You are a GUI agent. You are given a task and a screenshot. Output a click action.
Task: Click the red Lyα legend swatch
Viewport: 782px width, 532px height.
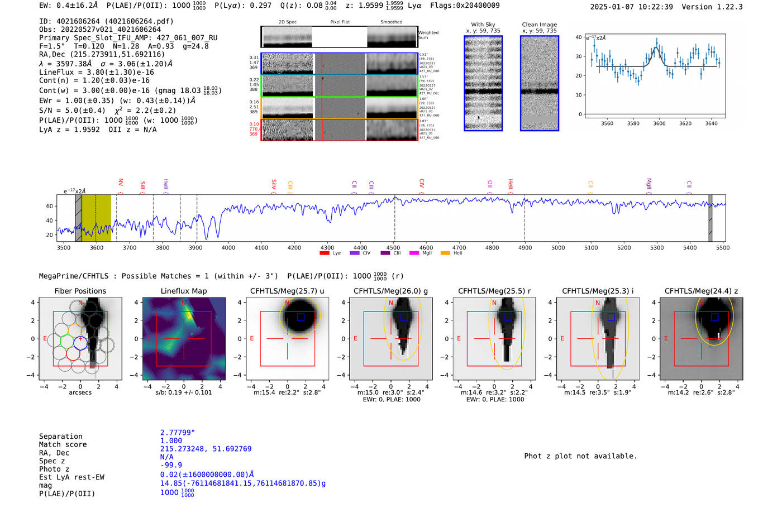[324, 253]
